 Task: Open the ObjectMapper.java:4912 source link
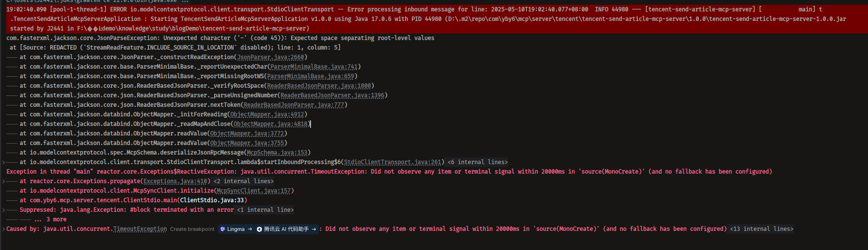point(267,115)
